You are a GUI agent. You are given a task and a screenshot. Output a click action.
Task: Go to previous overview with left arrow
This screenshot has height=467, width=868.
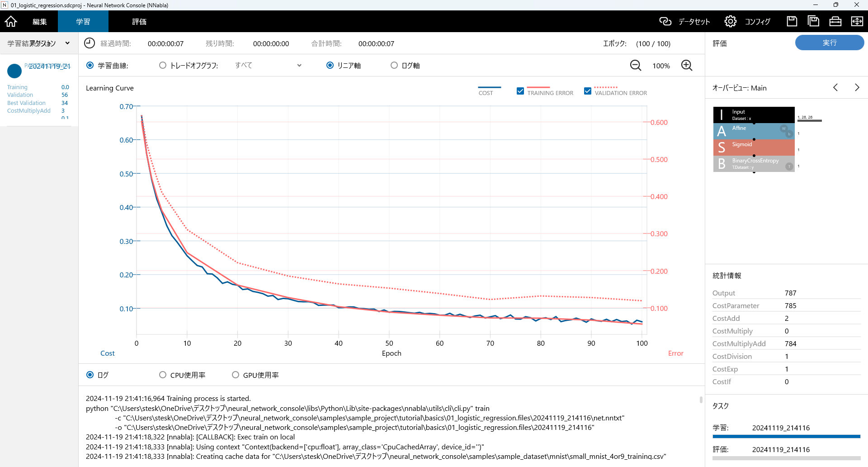(835, 88)
